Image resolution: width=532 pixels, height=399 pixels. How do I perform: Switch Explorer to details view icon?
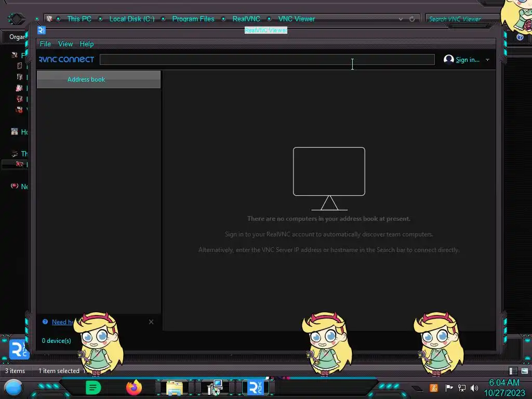click(513, 371)
